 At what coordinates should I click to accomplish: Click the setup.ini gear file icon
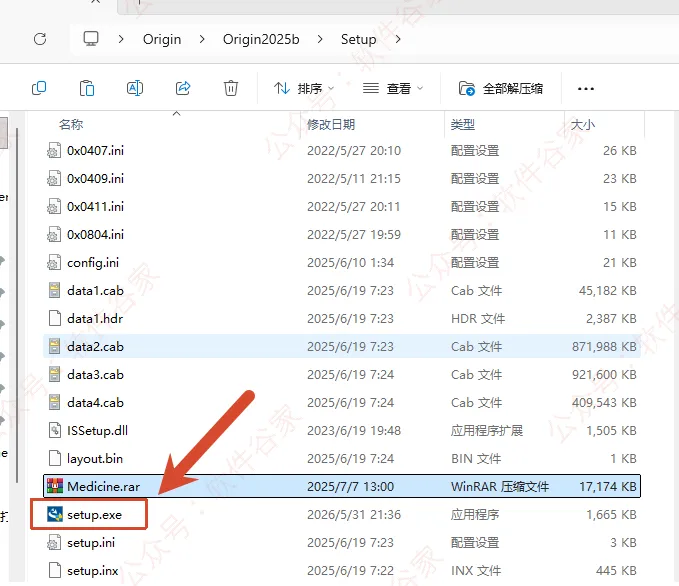coord(54,543)
